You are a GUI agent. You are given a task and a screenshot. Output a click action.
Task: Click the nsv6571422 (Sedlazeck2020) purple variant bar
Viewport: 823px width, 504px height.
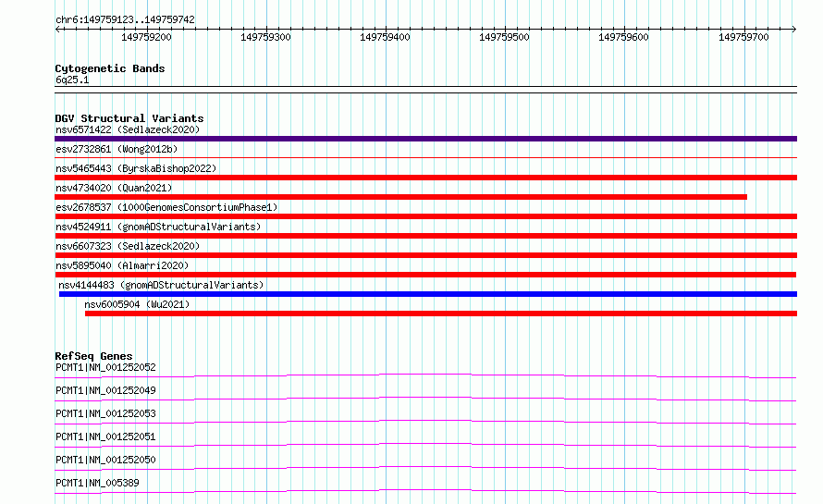point(425,139)
